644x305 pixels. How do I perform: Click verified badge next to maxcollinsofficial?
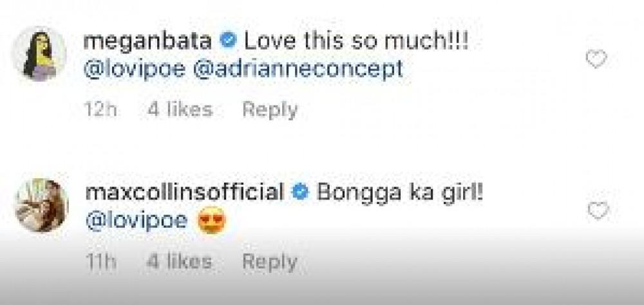coord(299,192)
